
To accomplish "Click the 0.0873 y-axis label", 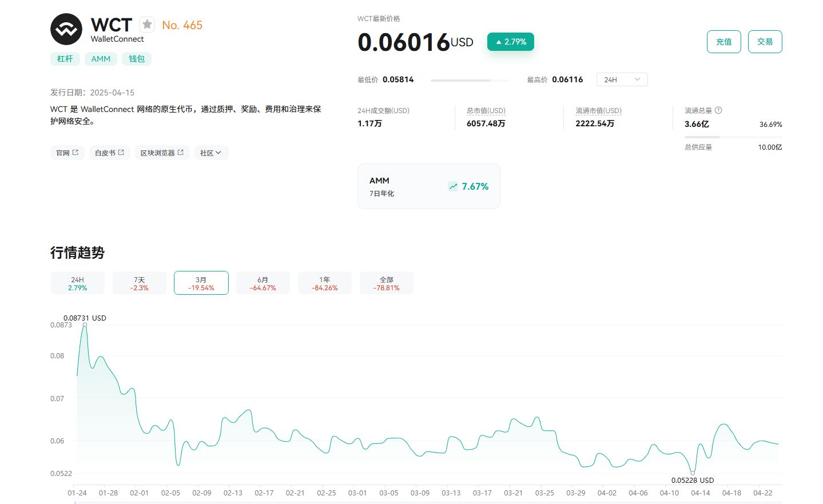I will pos(61,325).
